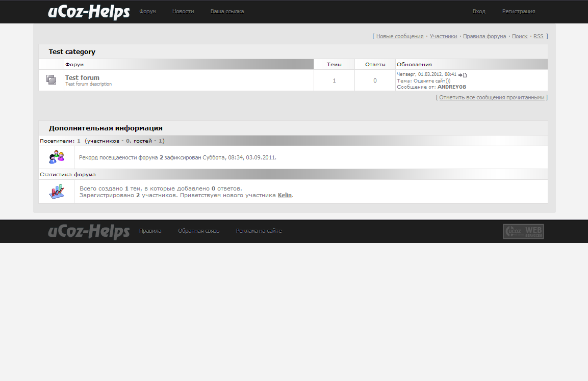Subscribe via the RSS link
The height and width of the screenshot is (381, 588).
click(539, 37)
